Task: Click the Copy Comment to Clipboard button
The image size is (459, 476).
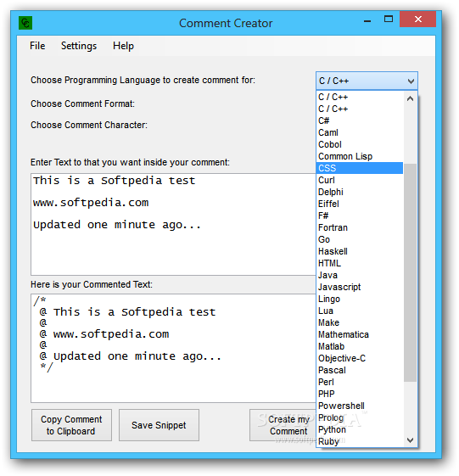Action: pyautogui.click(x=71, y=425)
